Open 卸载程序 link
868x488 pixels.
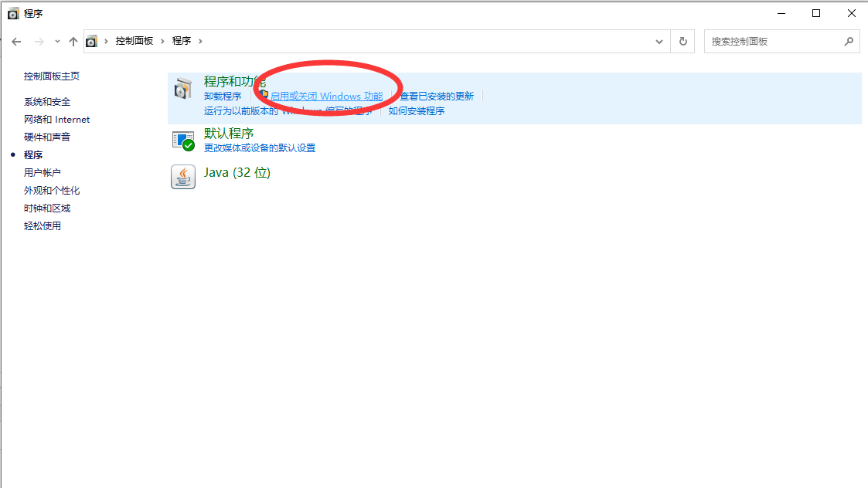[223, 97]
